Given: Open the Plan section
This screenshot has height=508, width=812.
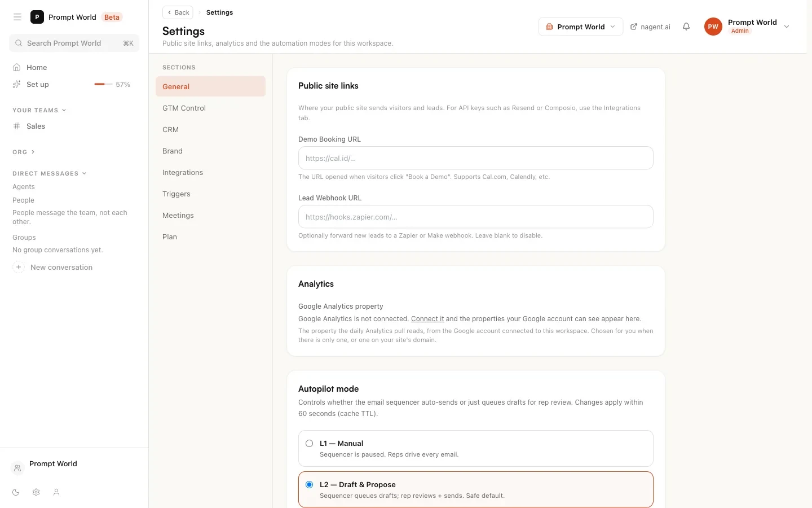Looking at the screenshot, I should [x=210, y=237].
